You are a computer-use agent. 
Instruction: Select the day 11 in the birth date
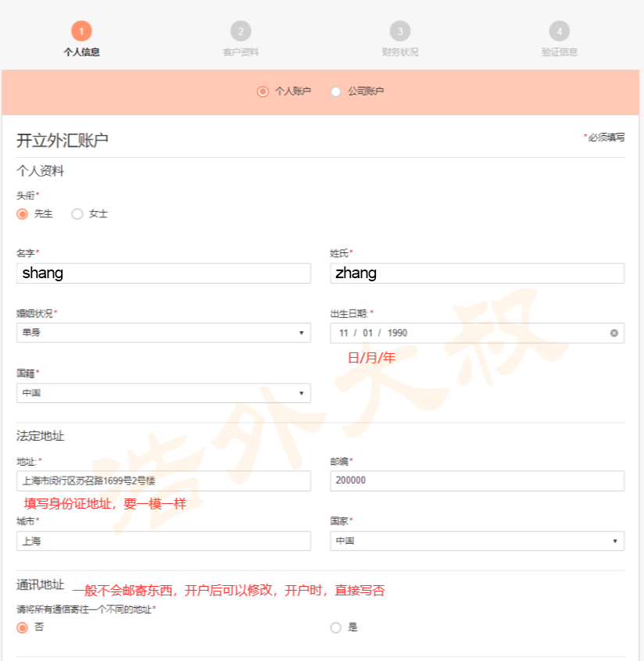pos(344,333)
